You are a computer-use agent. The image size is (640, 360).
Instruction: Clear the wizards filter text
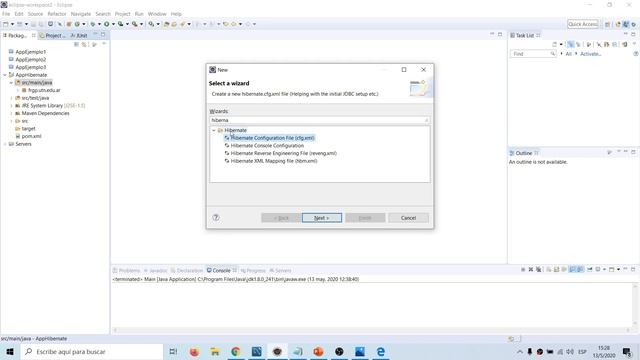coord(427,120)
